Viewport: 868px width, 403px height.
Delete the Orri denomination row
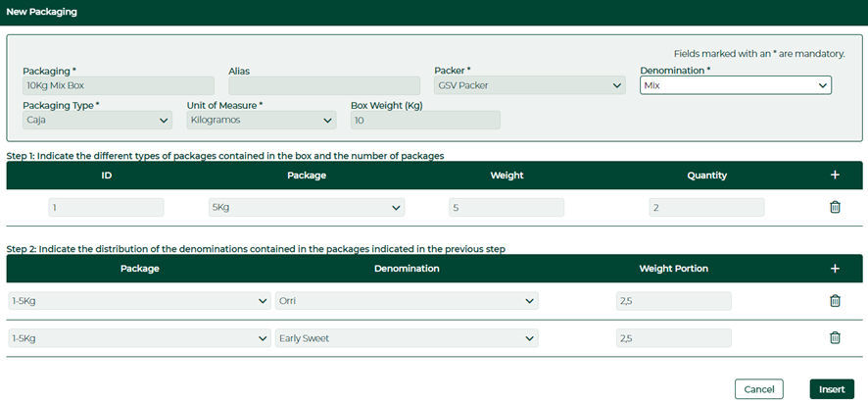pos(835,301)
